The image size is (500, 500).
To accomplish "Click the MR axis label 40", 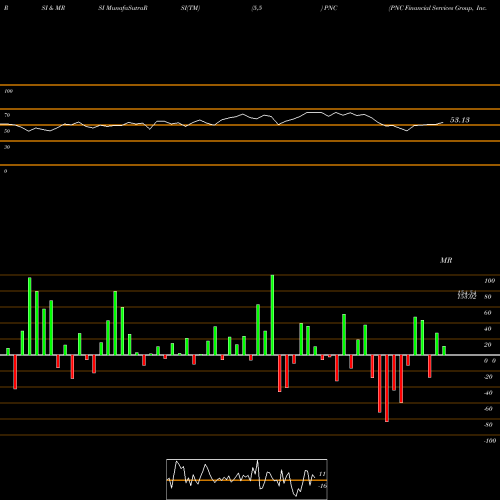I will click(487, 329).
